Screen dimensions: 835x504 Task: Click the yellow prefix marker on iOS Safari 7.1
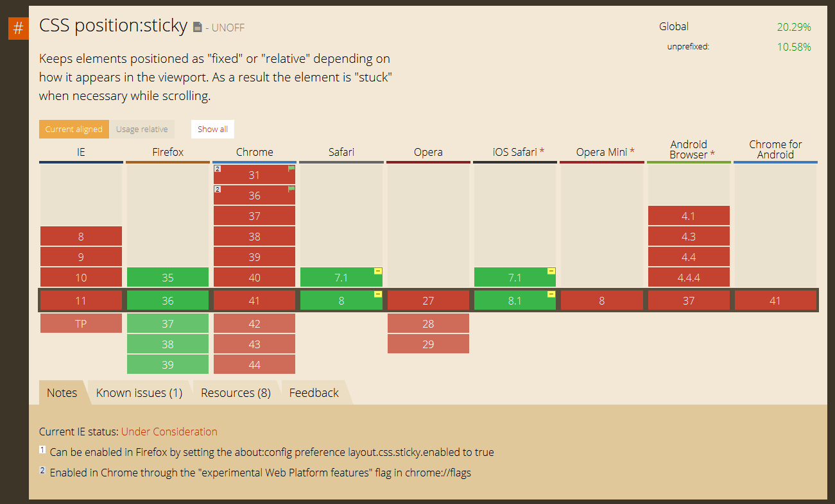coord(552,272)
